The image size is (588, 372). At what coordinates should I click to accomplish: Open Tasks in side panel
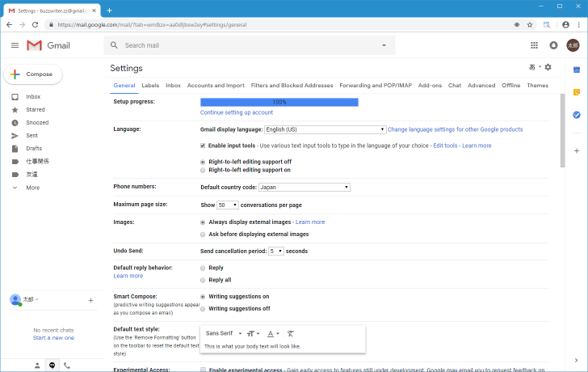pos(577,115)
